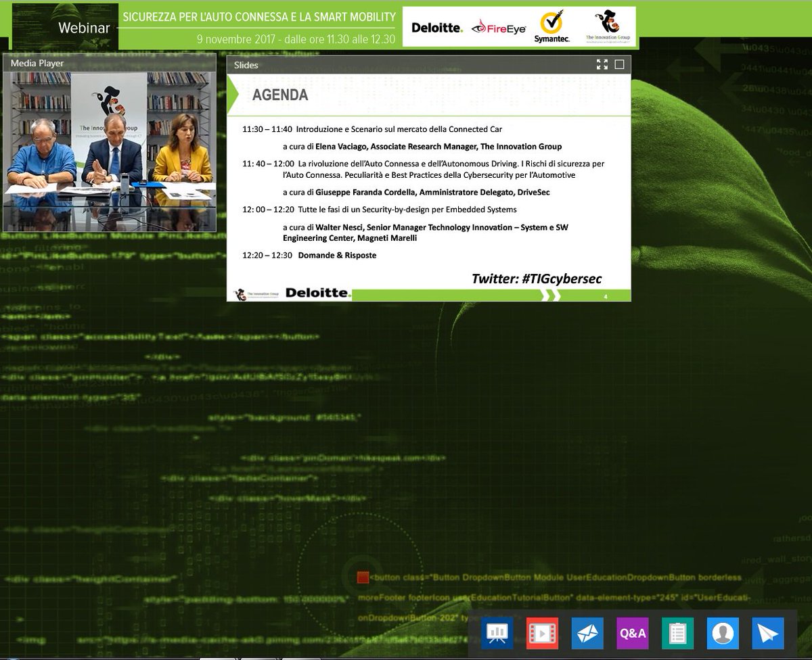Click the Giuseppe Faranda Cordella speaker line

point(416,192)
